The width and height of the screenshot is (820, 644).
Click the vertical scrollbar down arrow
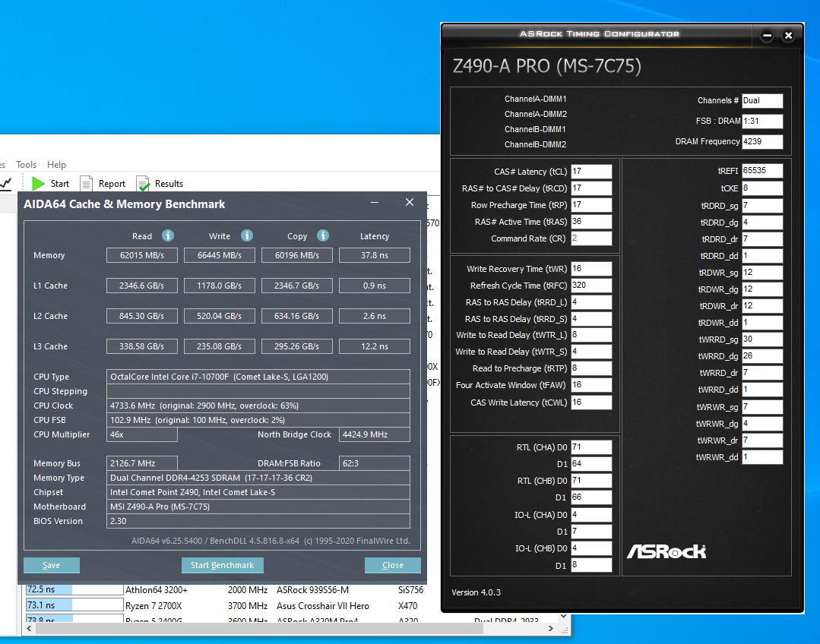[564, 617]
